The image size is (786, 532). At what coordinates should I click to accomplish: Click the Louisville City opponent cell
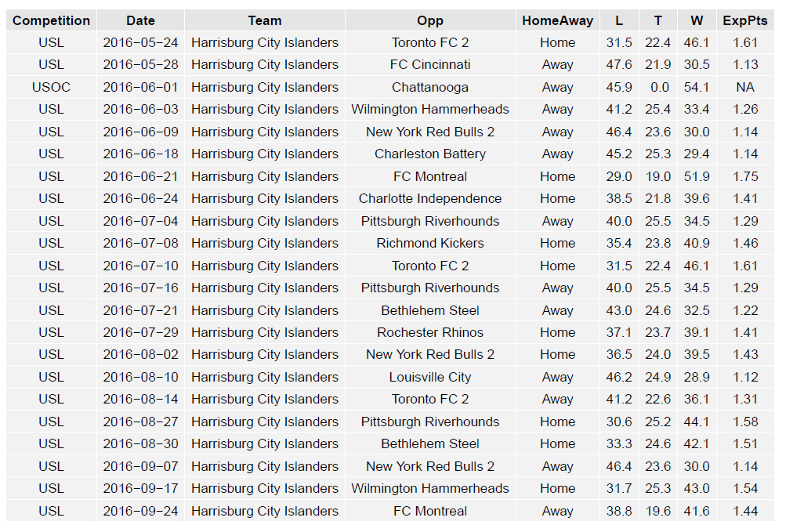[430, 378]
